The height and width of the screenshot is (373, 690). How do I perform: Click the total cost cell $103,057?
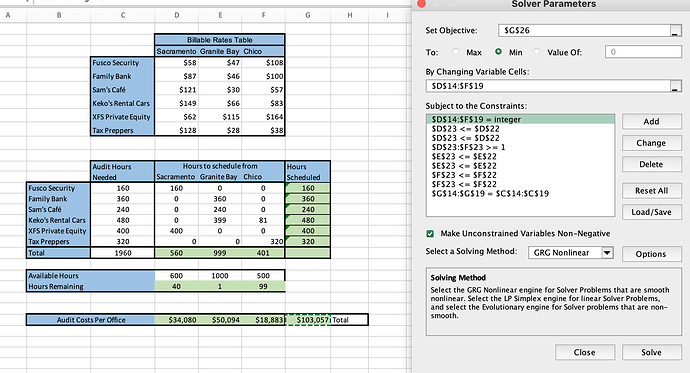pyautogui.click(x=308, y=320)
